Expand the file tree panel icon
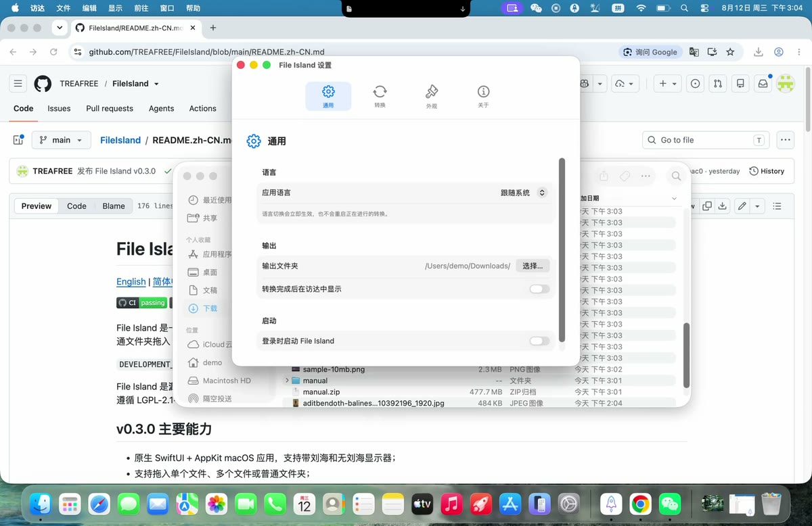The image size is (812, 526). (x=18, y=140)
